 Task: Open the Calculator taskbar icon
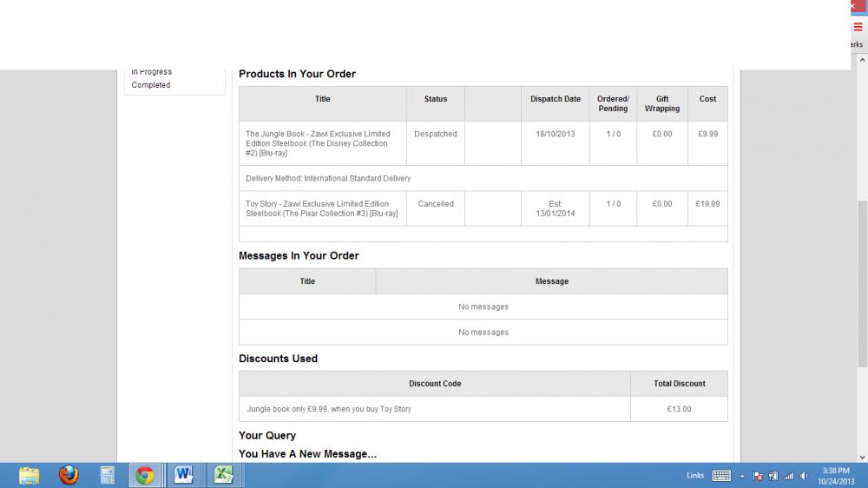coord(108,475)
